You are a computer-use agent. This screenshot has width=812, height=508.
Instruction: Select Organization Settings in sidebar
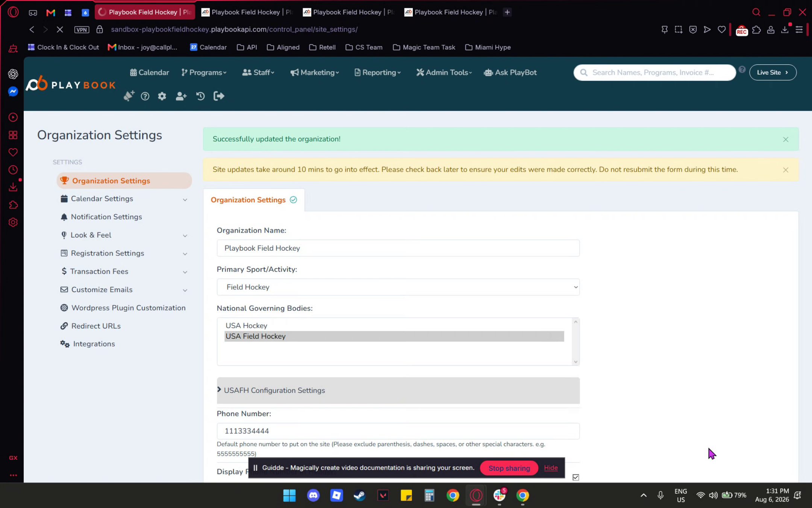(x=124, y=181)
